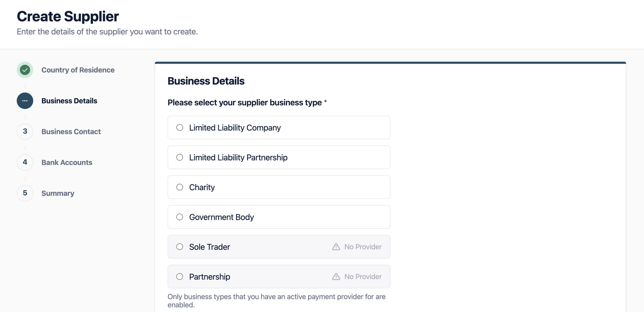The image size is (644, 312).
Task: Open the Business Contact step
Action: pyautogui.click(x=71, y=131)
